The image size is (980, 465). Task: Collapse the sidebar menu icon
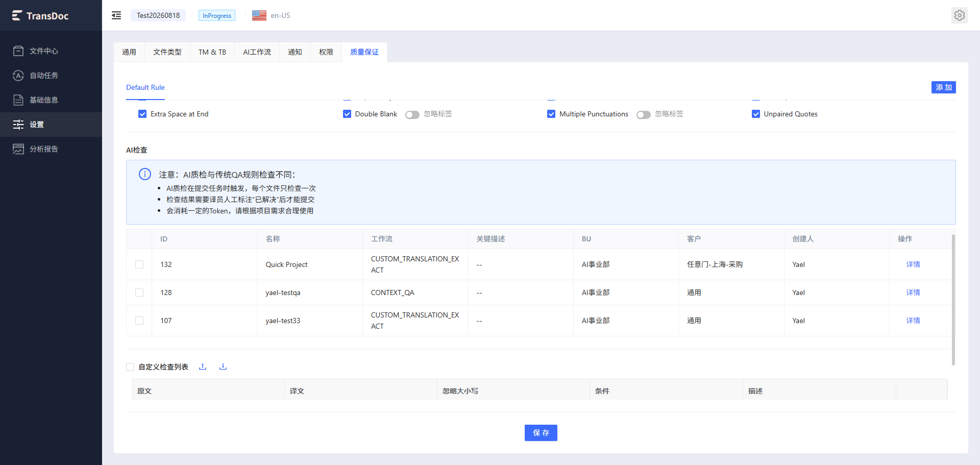point(116,15)
